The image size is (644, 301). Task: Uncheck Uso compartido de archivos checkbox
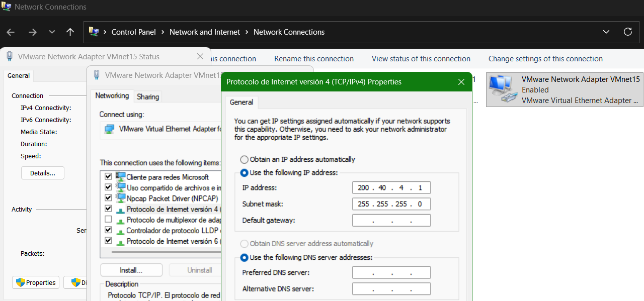[108, 187]
